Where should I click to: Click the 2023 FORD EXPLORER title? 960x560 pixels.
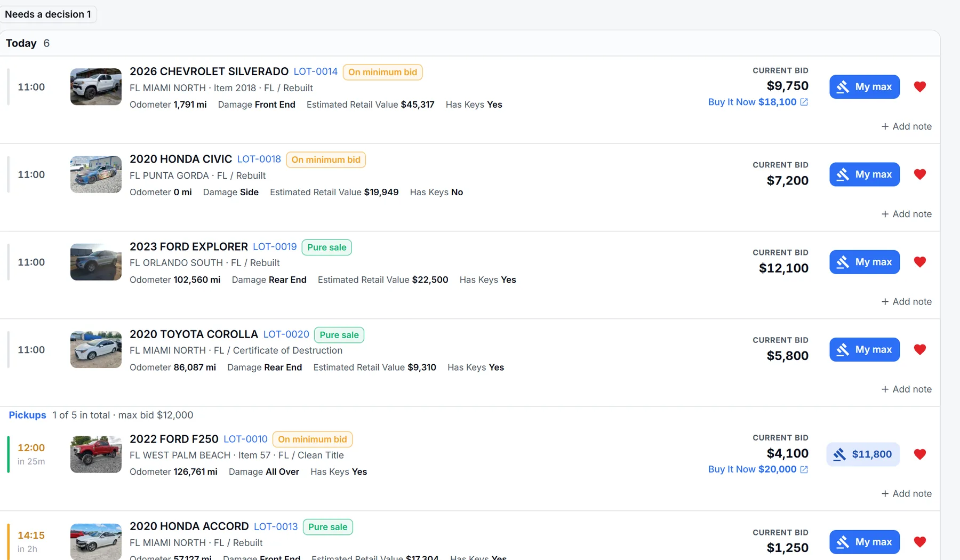click(x=189, y=246)
